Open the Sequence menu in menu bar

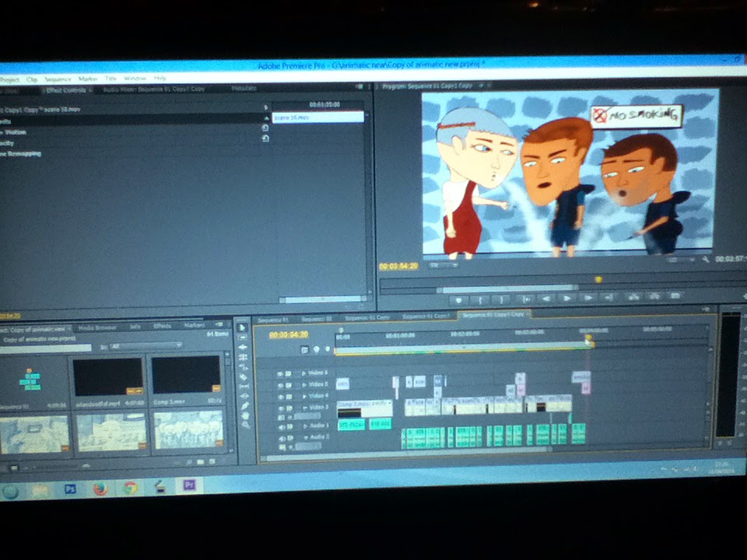58,79
